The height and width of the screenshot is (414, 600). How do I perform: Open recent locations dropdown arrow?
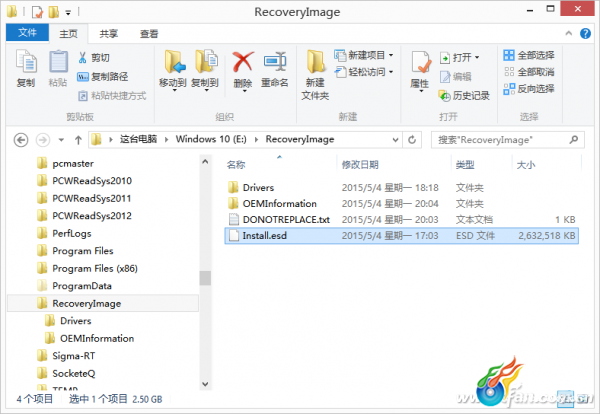pos(61,140)
